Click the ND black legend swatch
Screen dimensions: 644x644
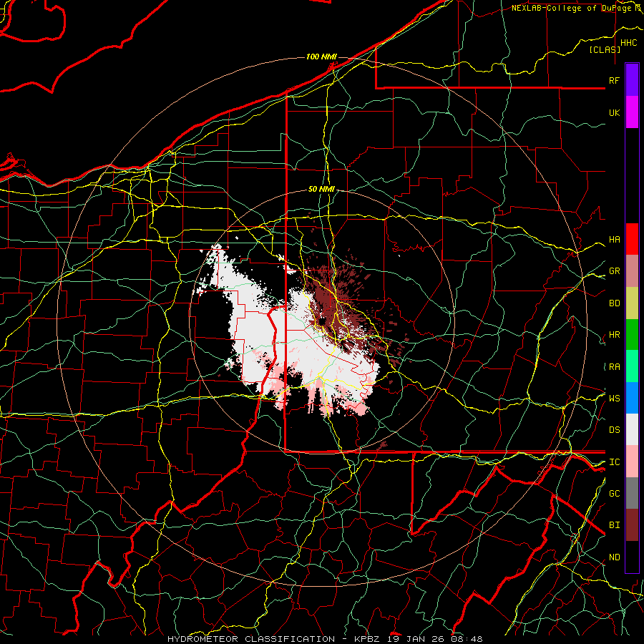(x=632, y=557)
